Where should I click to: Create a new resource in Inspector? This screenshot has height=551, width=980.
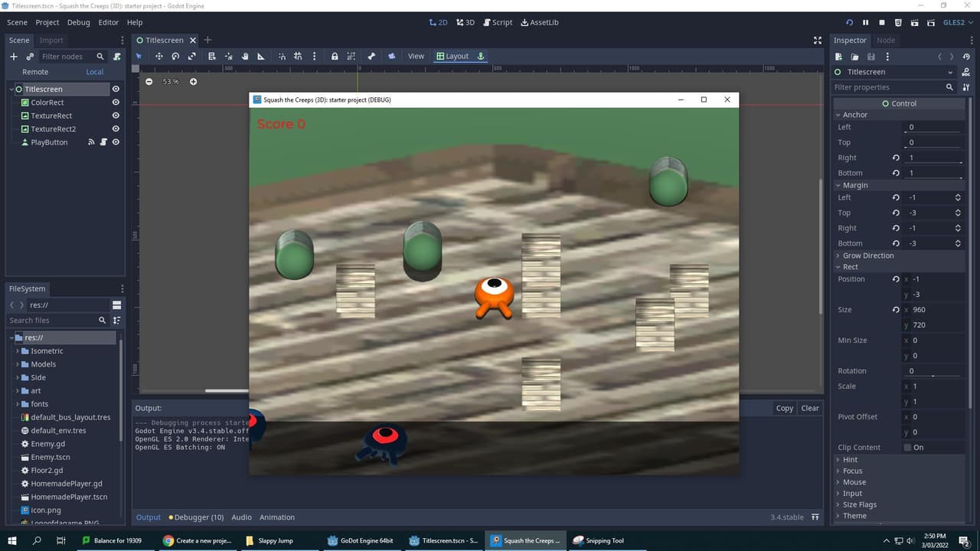coord(838,57)
